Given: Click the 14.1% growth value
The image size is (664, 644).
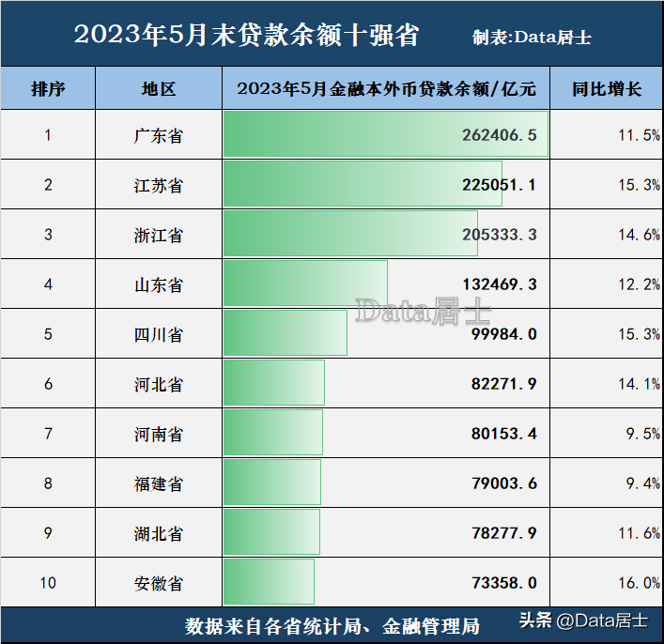Looking at the screenshot, I should point(639,384).
